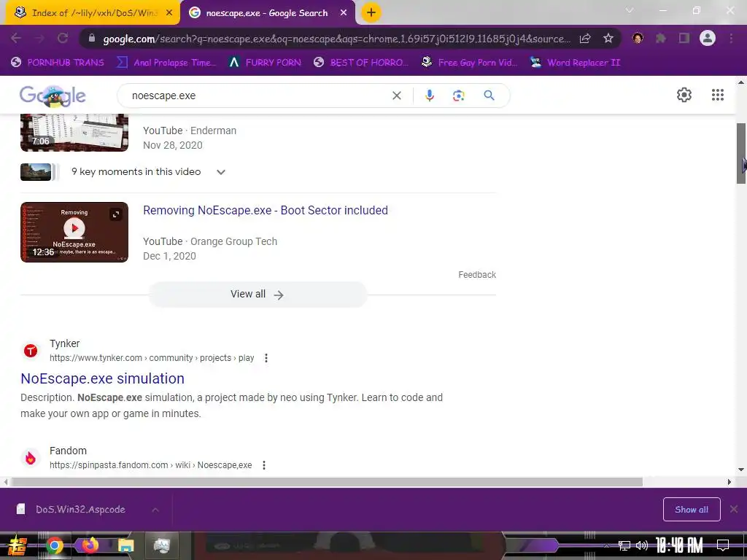Open the PORNHUB TRANS bookmark
The height and width of the screenshot is (560, 747).
(x=57, y=63)
